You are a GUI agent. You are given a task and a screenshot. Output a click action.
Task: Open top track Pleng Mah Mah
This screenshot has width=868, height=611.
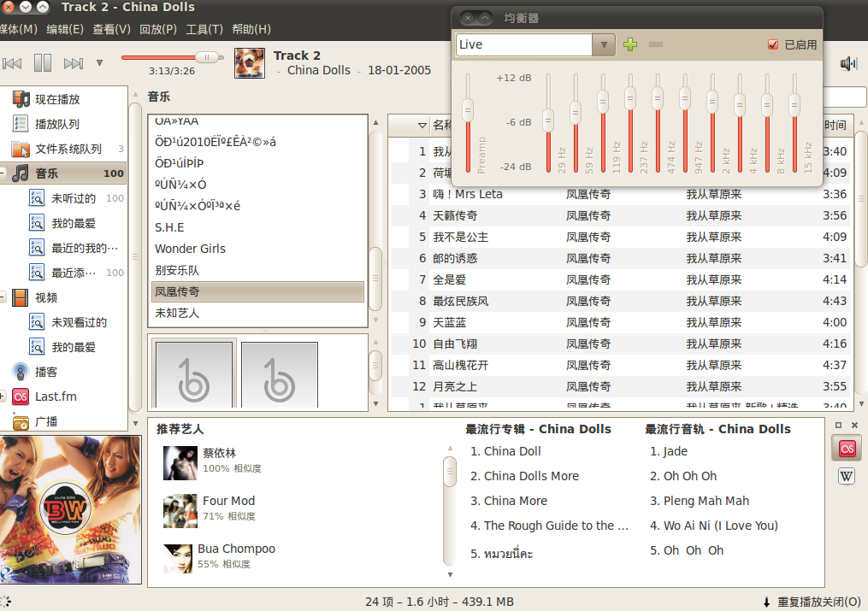pos(700,501)
